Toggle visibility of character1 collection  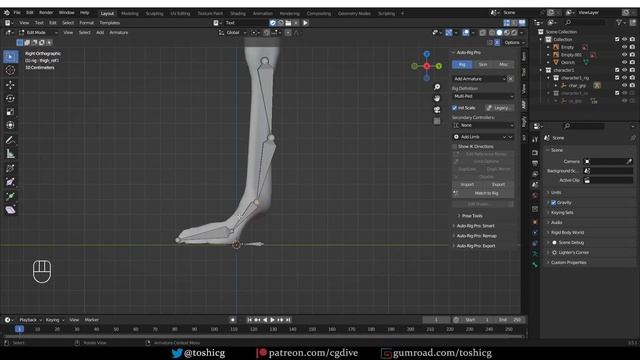pos(624,70)
